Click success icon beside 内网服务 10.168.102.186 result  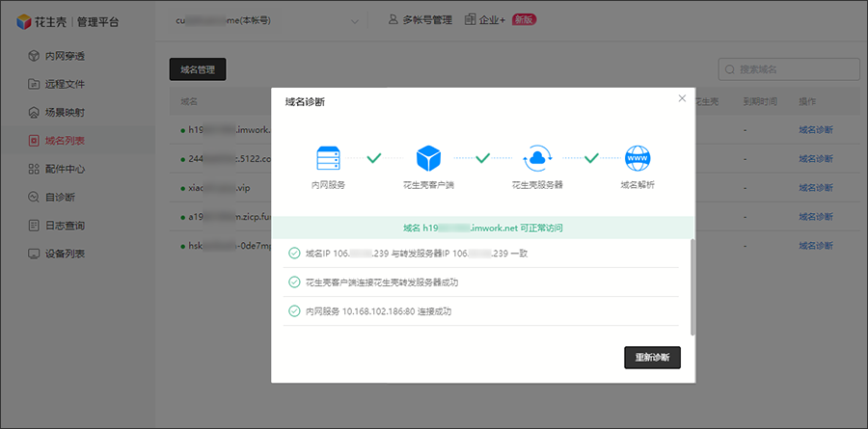(294, 311)
